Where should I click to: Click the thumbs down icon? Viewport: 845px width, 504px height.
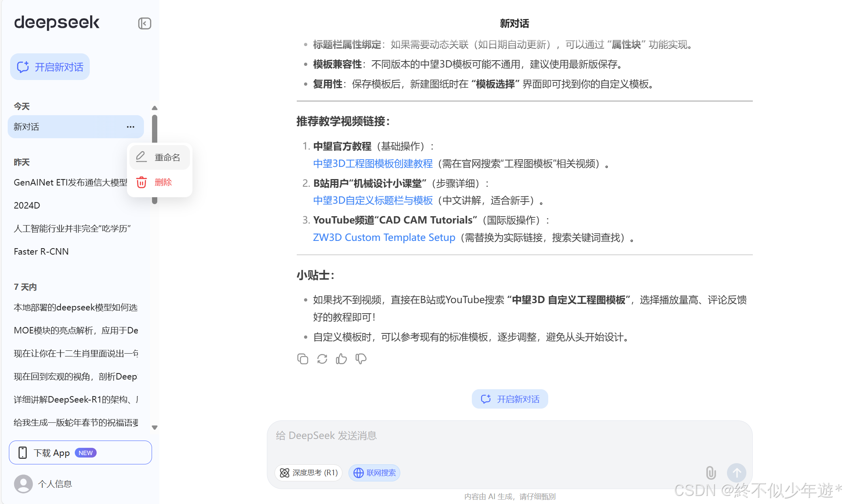point(361,359)
